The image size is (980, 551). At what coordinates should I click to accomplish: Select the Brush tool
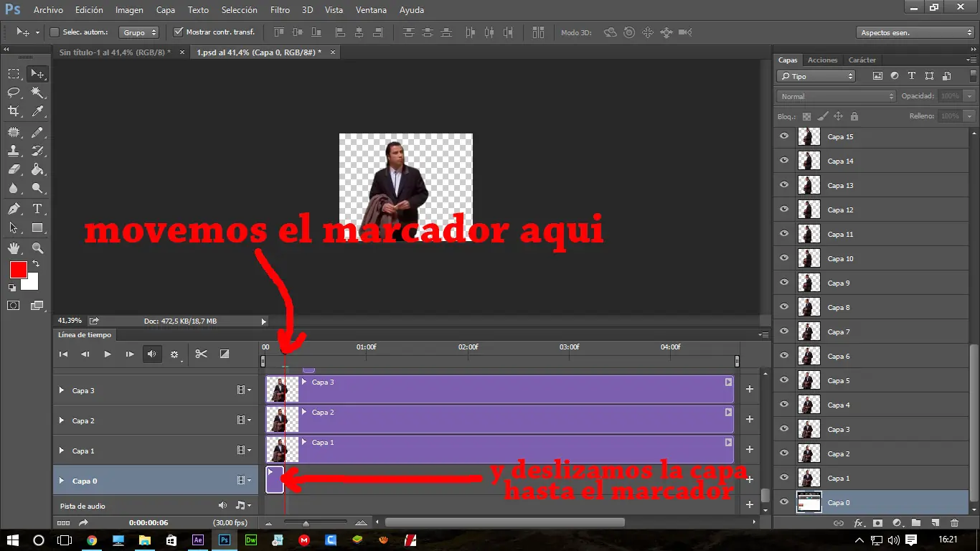pos(37,132)
